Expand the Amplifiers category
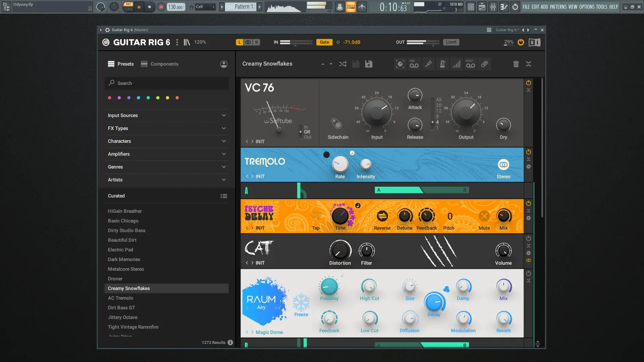Viewport: 644px width, 362px height. (166, 154)
